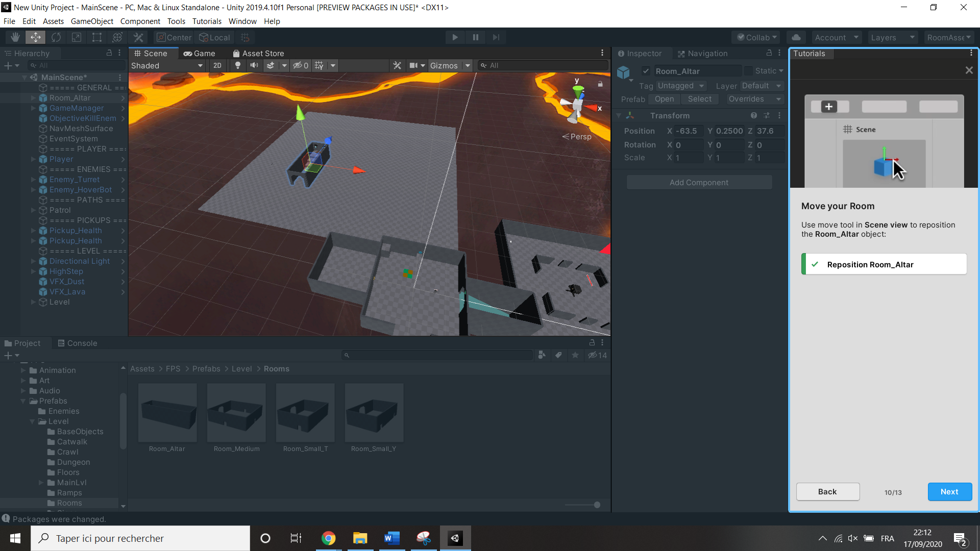Open the GameObject menu
980x551 pixels.
(92, 21)
